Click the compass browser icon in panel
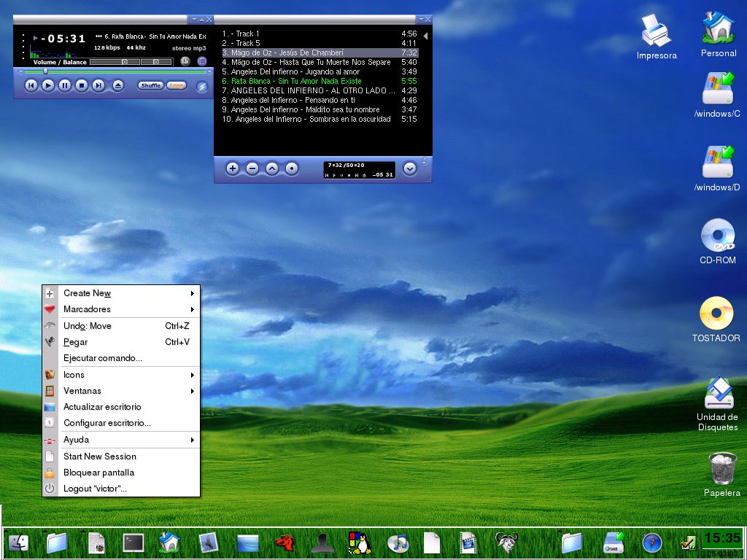This screenshot has width=747, height=560. [652, 543]
